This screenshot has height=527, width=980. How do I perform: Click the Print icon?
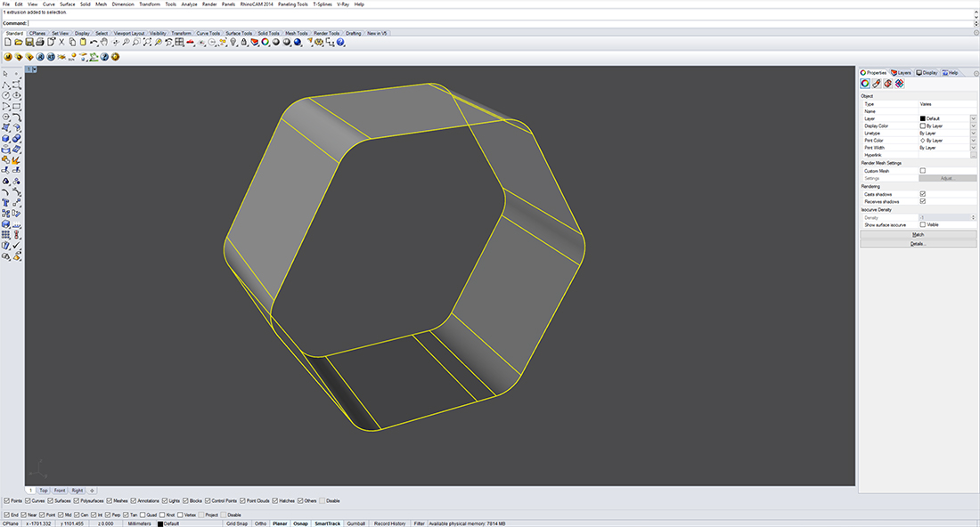(x=40, y=43)
